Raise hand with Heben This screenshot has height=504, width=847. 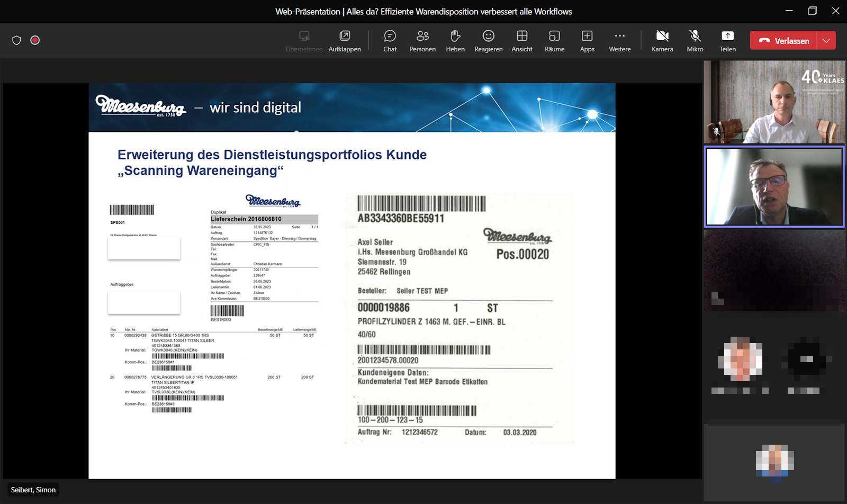(x=455, y=41)
